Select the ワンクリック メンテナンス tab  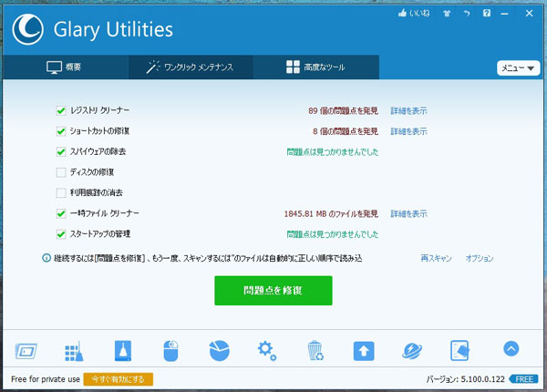(x=191, y=67)
